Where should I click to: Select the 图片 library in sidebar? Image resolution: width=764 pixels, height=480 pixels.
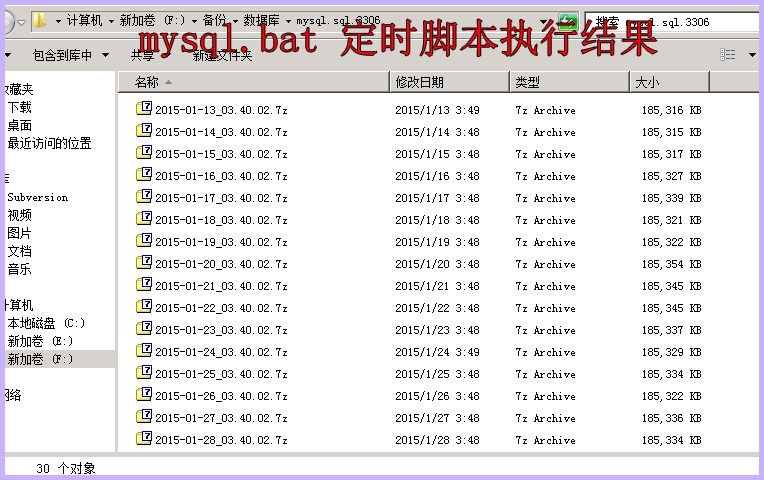tap(19, 233)
